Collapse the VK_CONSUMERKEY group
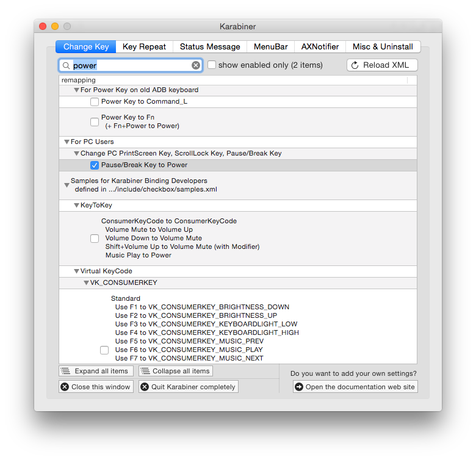476x460 pixels. [86, 283]
